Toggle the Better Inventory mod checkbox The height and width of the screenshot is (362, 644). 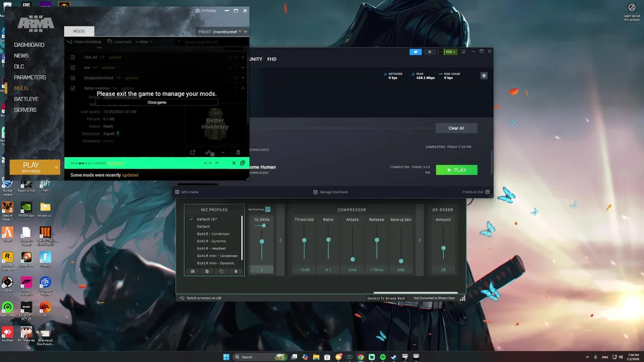coord(73,88)
